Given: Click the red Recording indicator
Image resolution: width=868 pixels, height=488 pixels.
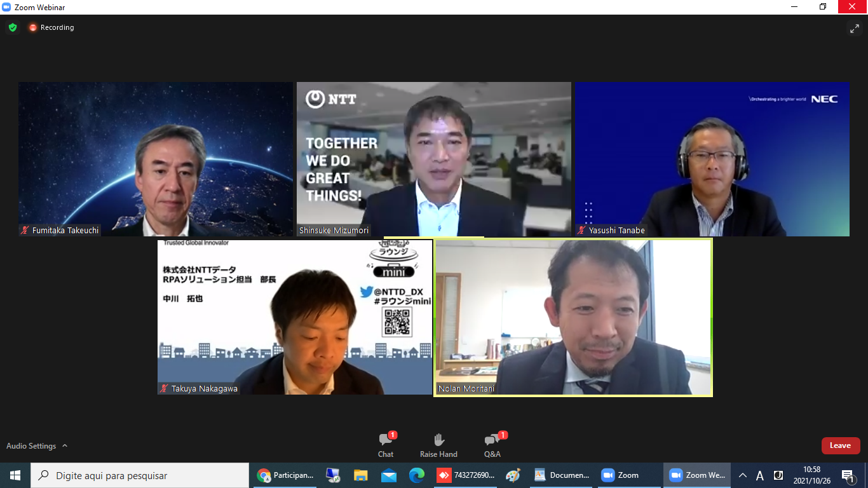Looking at the screenshot, I should [x=51, y=27].
